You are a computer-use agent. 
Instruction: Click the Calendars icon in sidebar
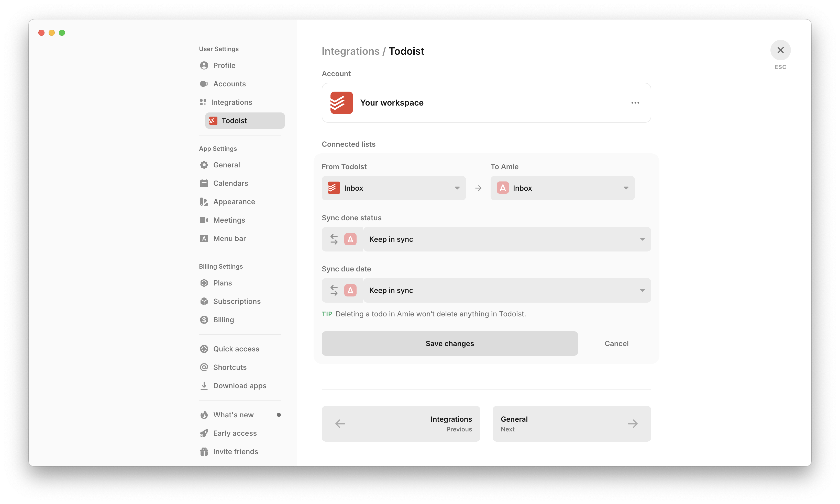[x=204, y=184]
